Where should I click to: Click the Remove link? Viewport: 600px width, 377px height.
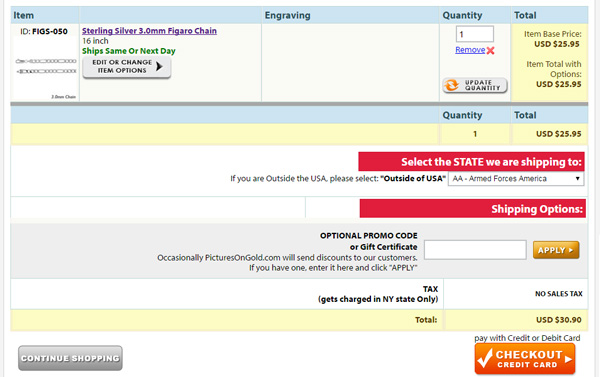point(470,50)
